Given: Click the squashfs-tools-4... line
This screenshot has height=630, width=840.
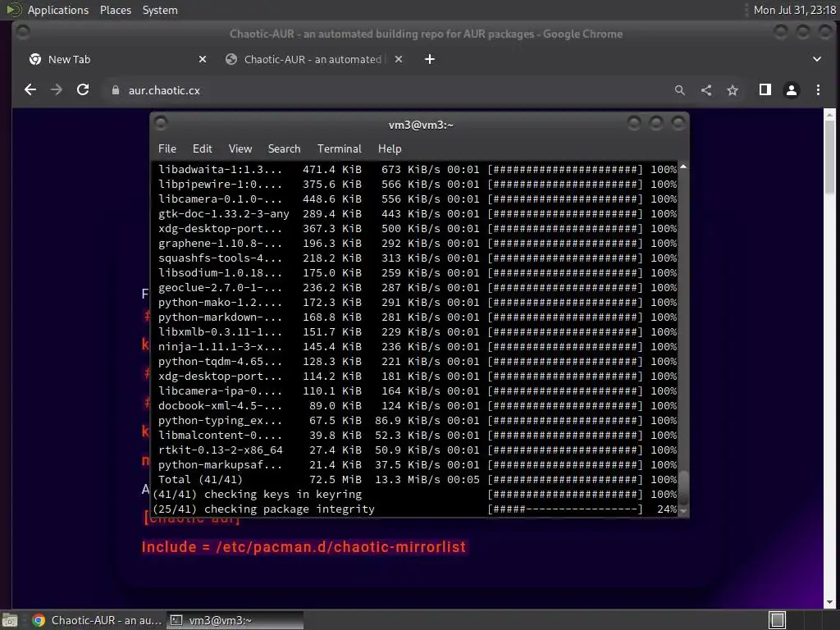Looking at the screenshot, I should click(418, 258).
